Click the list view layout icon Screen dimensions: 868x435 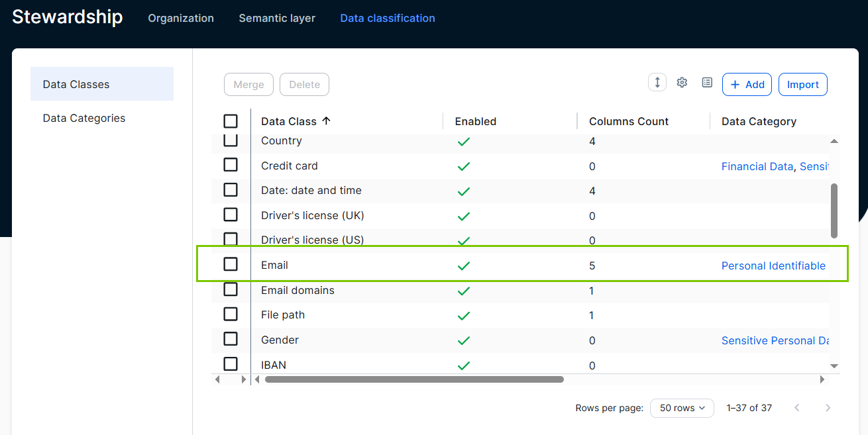point(707,83)
